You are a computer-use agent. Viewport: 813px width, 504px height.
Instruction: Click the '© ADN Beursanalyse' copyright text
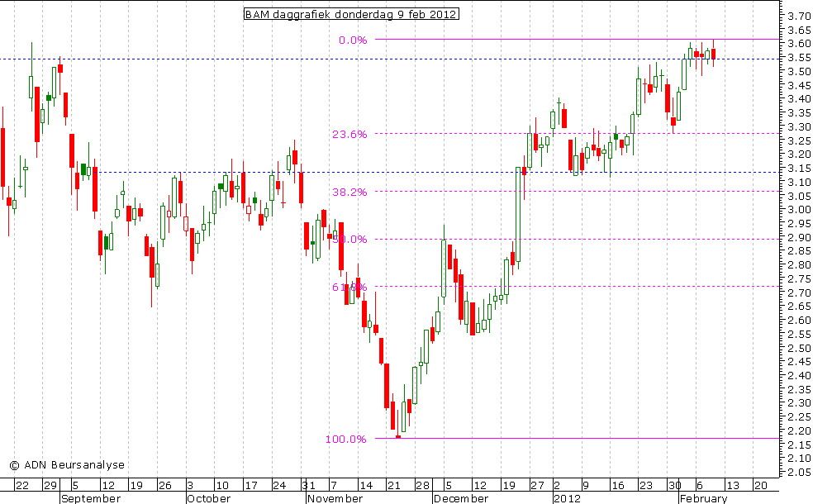[x=68, y=465]
